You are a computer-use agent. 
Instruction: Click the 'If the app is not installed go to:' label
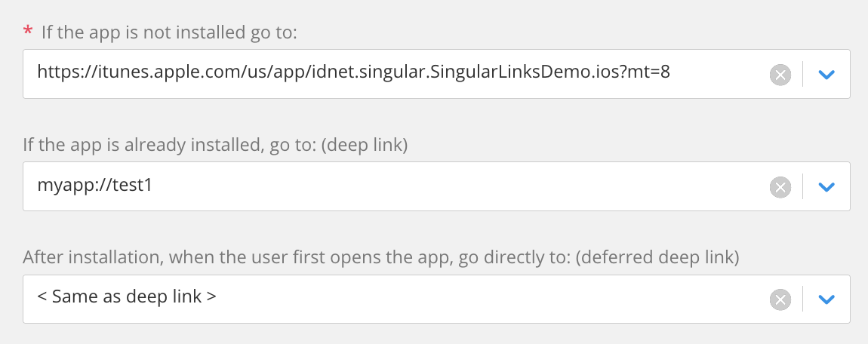pos(169,32)
